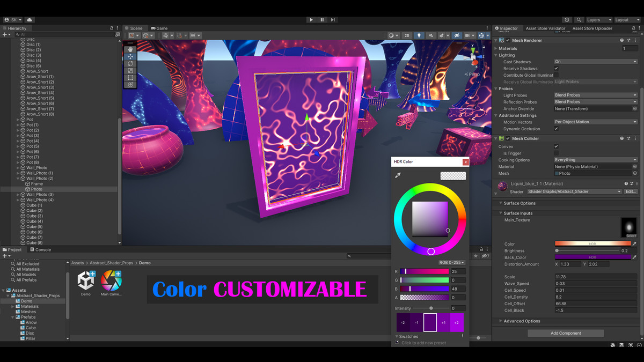Open the Cast Shadows dropdown
The height and width of the screenshot is (362, 644).
point(595,62)
